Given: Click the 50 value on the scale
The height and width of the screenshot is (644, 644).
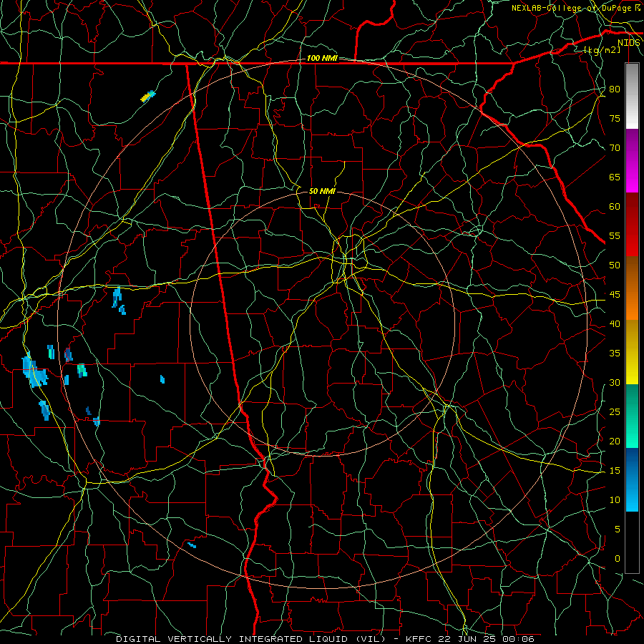Looking at the screenshot, I should coord(615,265).
